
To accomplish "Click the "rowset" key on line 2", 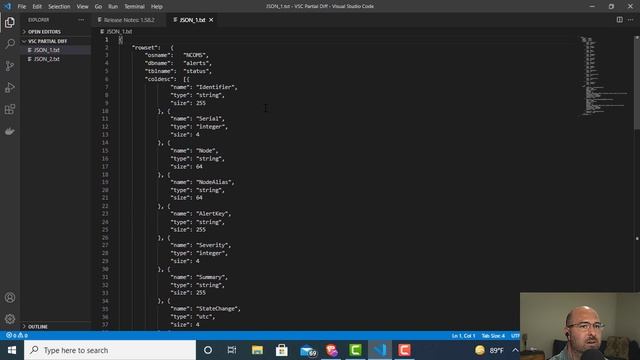I will [146, 47].
